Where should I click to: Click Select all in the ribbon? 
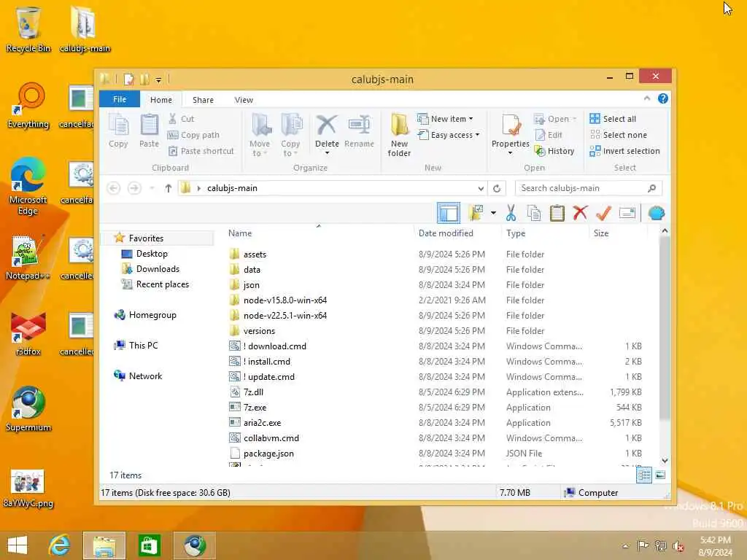tap(613, 119)
